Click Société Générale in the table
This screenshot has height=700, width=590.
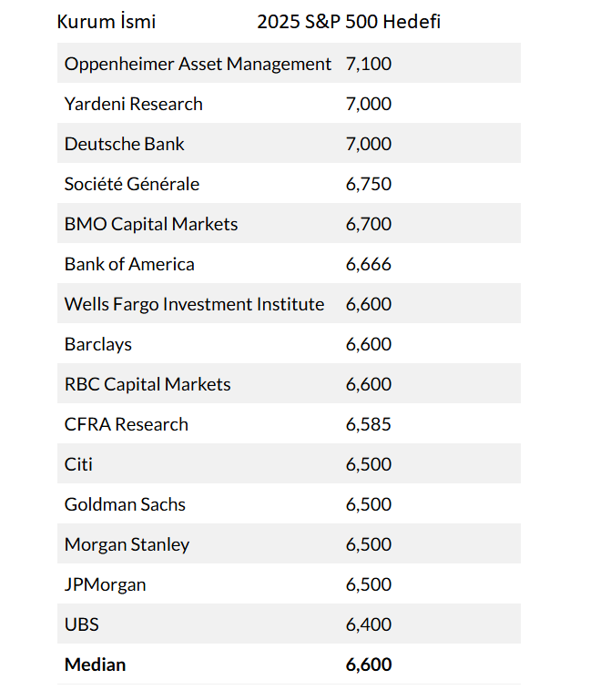[x=132, y=184]
